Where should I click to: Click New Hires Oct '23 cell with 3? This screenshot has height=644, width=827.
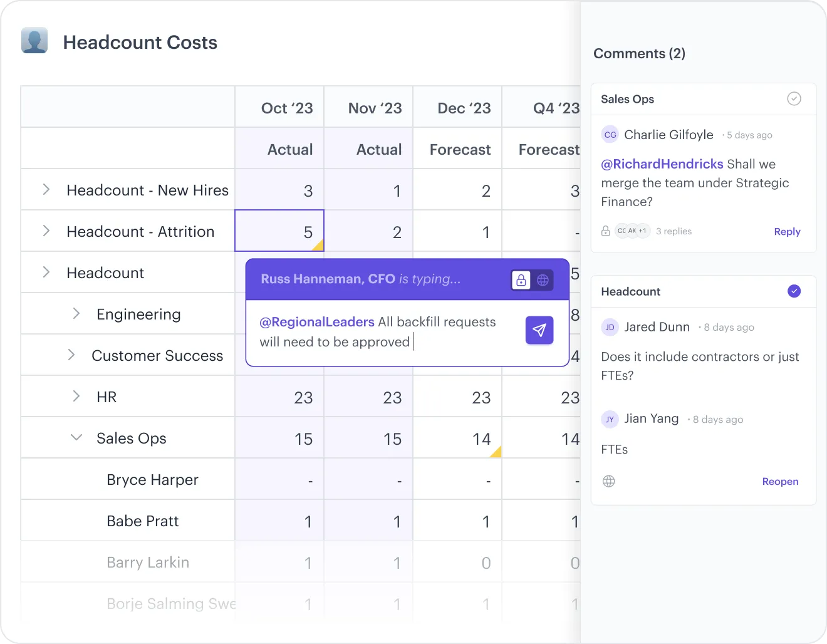(x=279, y=190)
